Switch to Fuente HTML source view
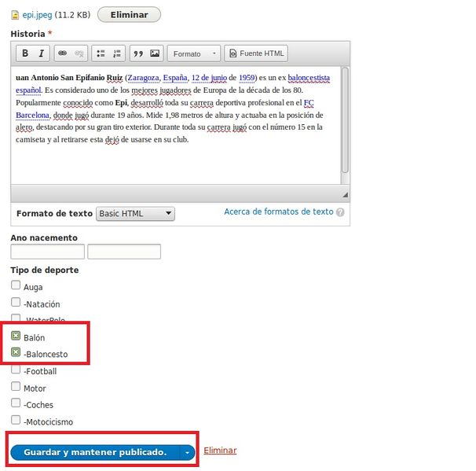Image resolution: width=476 pixels, height=471 pixels. coord(256,53)
